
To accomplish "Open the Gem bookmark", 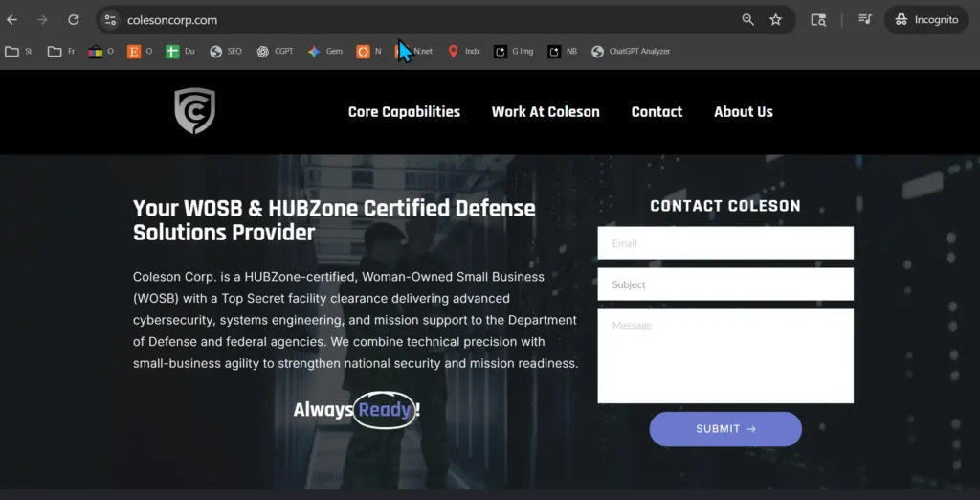I will (325, 52).
